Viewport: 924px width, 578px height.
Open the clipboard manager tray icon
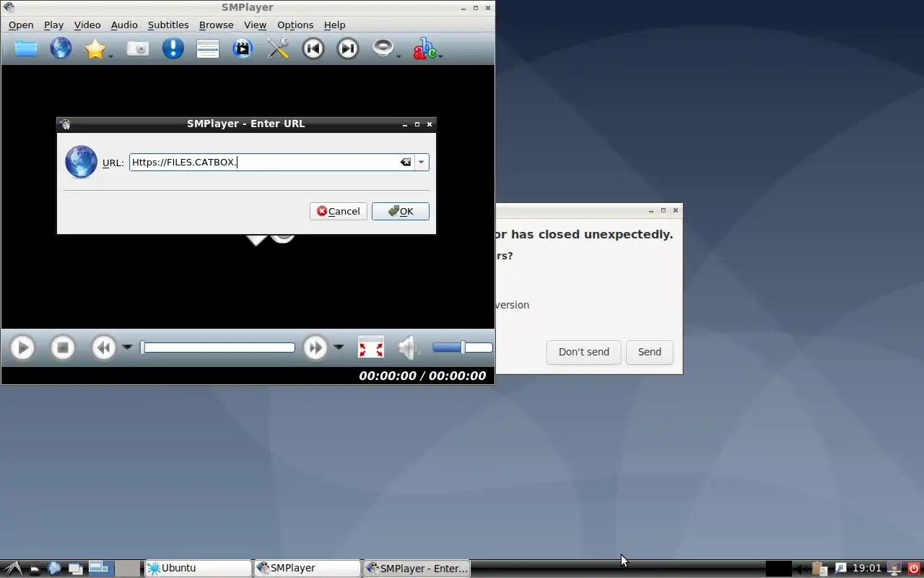(819, 569)
